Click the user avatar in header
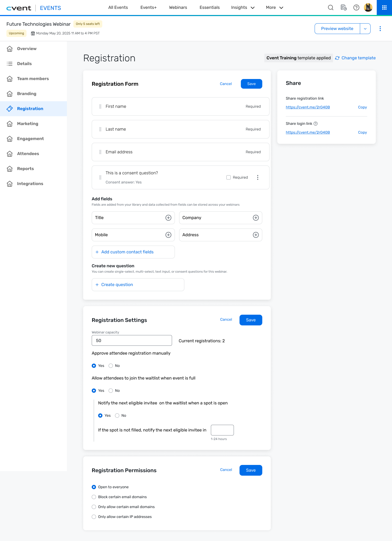Screen dimensions: 392x541 [368, 7]
